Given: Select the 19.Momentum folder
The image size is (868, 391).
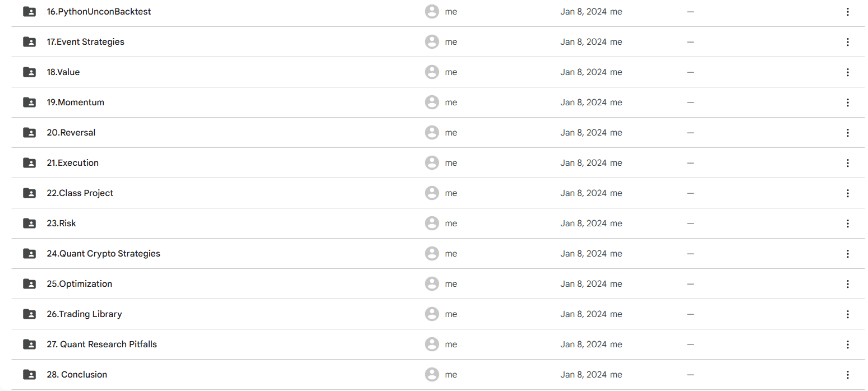Looking at the screenshot, I should point(438,102).
